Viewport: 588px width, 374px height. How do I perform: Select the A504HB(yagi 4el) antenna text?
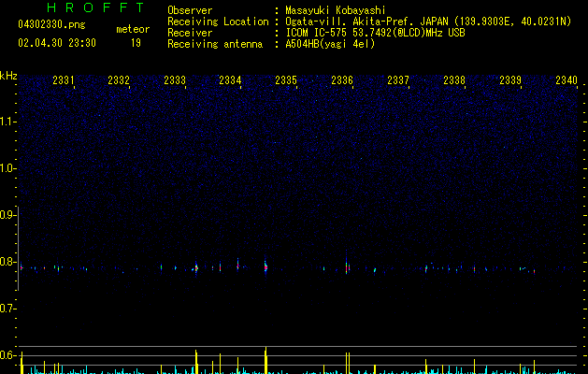(x=330, y=44)
